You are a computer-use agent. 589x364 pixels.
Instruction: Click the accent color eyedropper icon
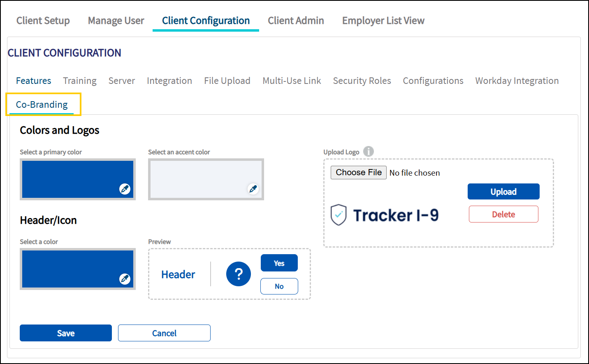253,189
